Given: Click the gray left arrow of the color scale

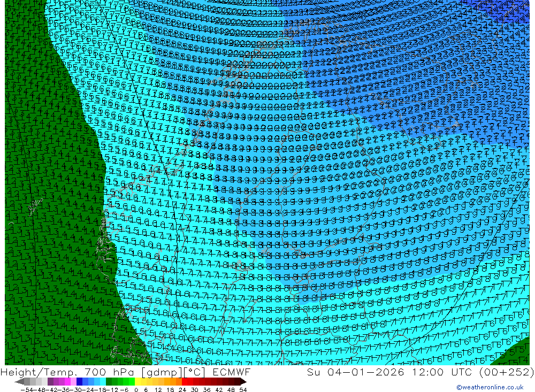Looking at the screenshot, I should (19, 382).
